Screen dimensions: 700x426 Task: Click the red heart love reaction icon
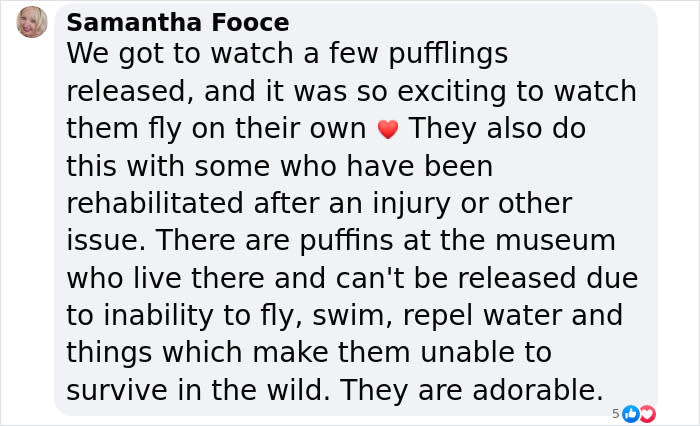coord(647,414)
